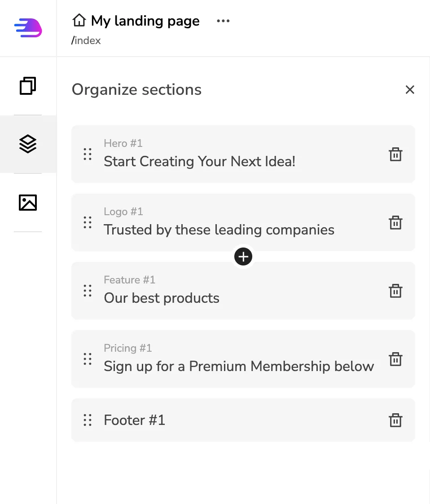Select Our best products section

[x=243, y=291]
